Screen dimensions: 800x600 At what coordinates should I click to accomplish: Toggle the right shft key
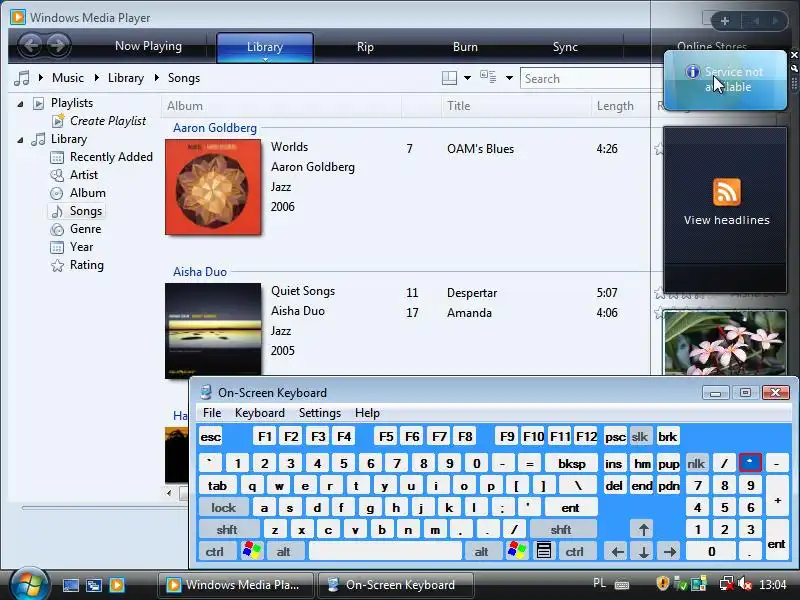[x=561, y=530]
